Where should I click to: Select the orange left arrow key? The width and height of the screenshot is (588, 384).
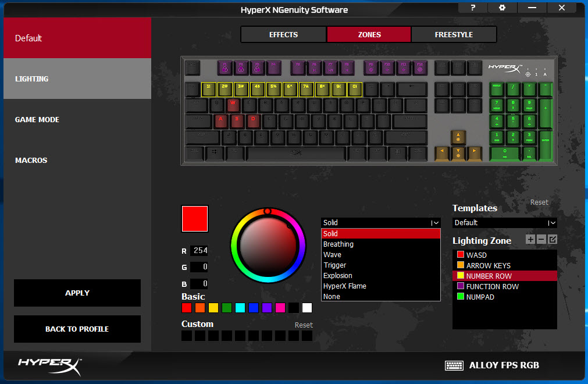[442, 154]
